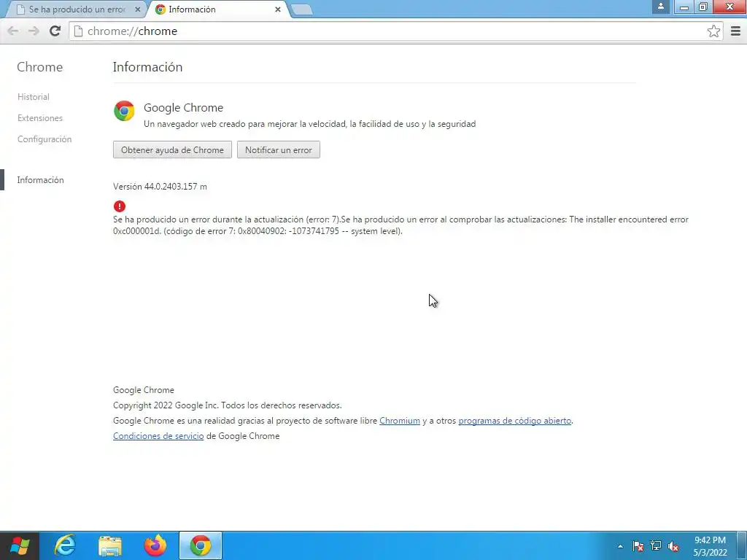
Task: Open a new tab
Action: (301, 9)
